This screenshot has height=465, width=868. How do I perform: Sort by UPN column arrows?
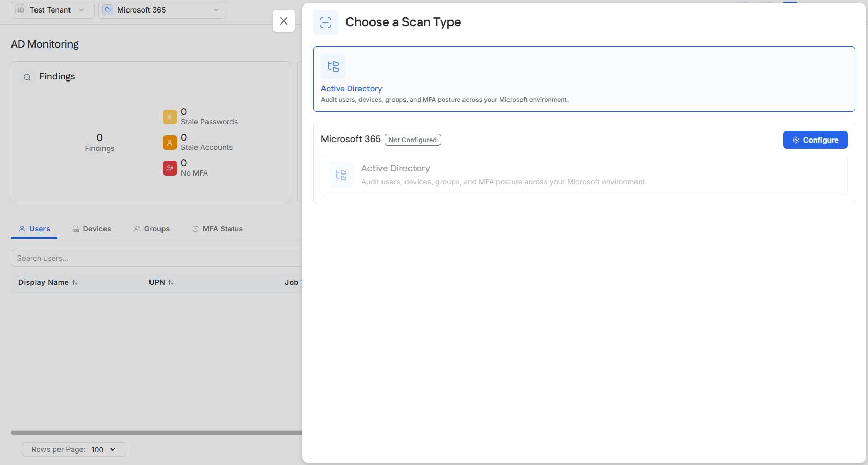coord(171,282)
